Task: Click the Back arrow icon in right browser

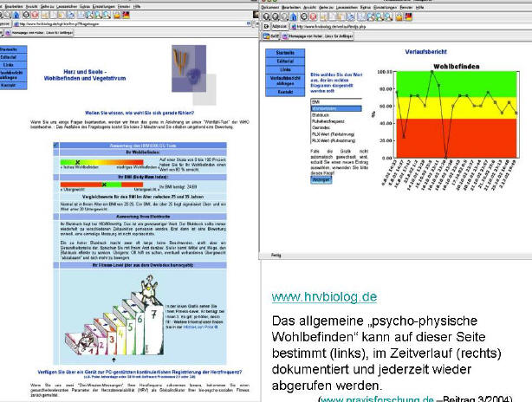Action: 269,16
